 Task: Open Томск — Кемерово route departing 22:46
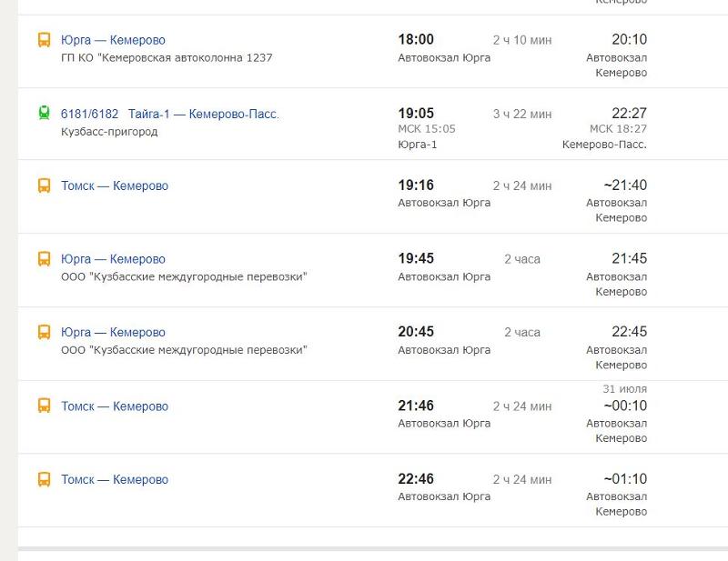tap(115, 479)
